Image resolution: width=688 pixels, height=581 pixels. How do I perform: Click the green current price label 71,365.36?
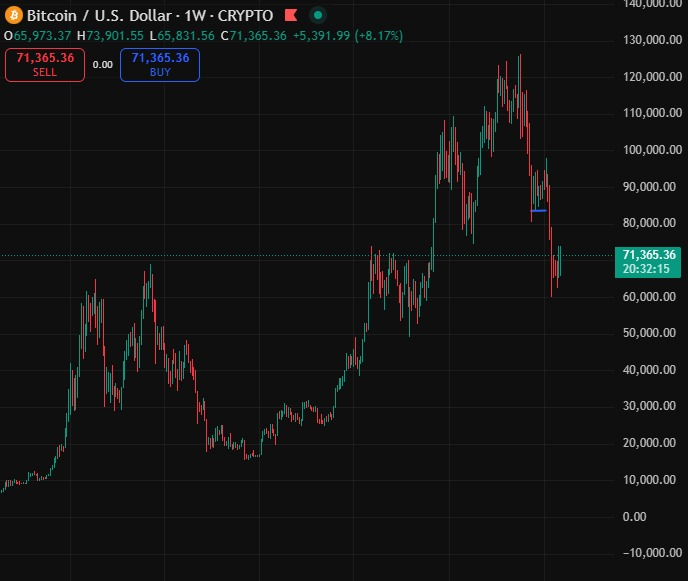tap(648, 262)
